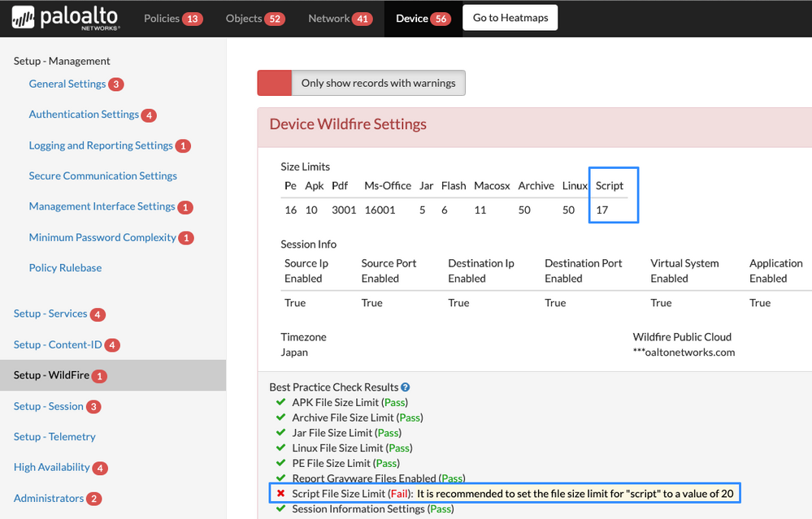Click the help icon beside Best Practice Check Results
812x519 pixels.
click(406, 387)
